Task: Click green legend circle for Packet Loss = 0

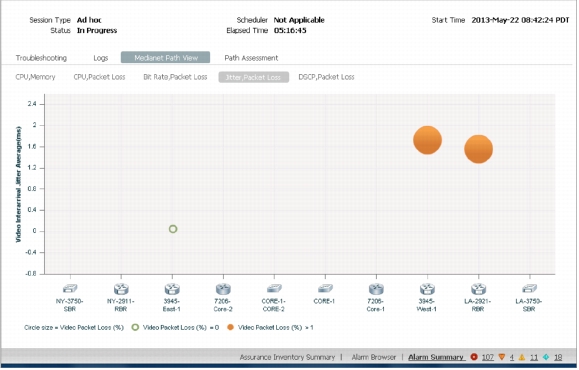Action: [x=136, y=328]
